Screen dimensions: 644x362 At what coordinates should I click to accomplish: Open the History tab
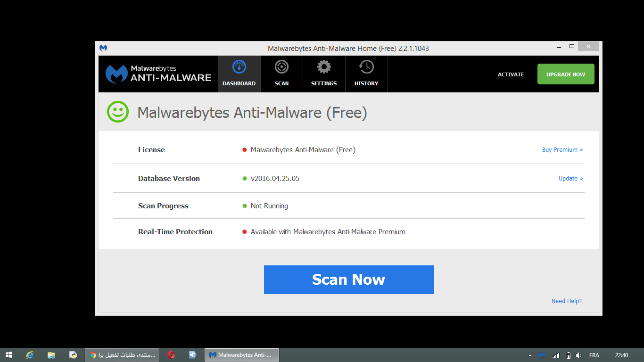[366, 74]
